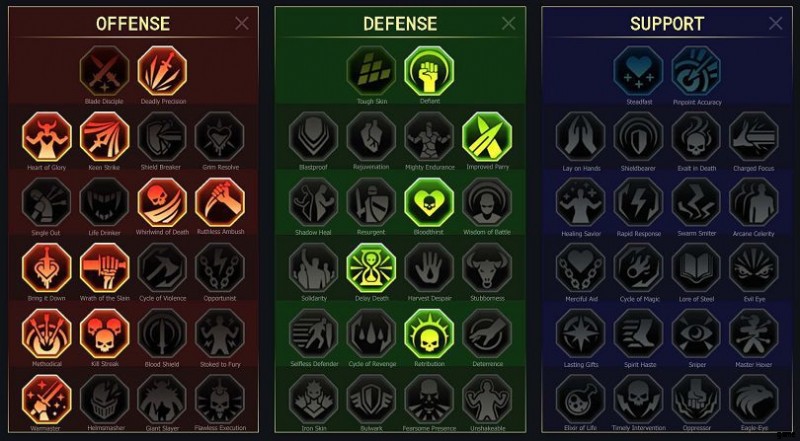800x441 pixels.
Task: Click the Heart of Glory mastery
Action: point(47,137)
